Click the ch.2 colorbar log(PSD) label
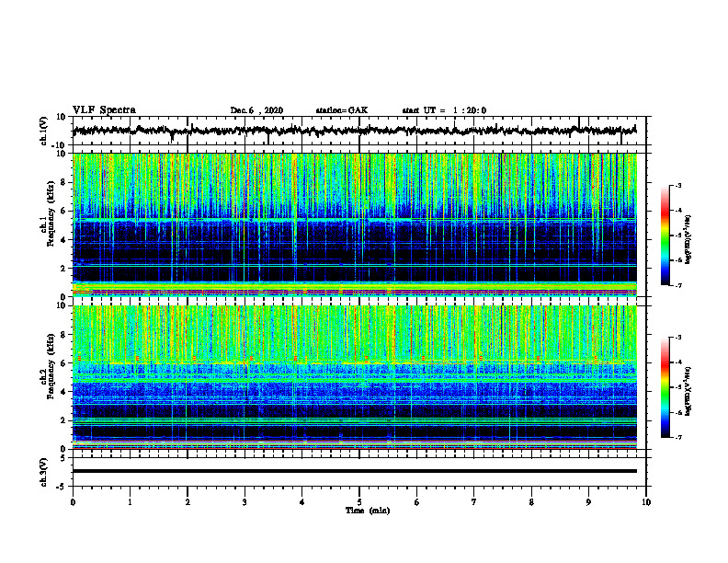 [x=688, y=391]
